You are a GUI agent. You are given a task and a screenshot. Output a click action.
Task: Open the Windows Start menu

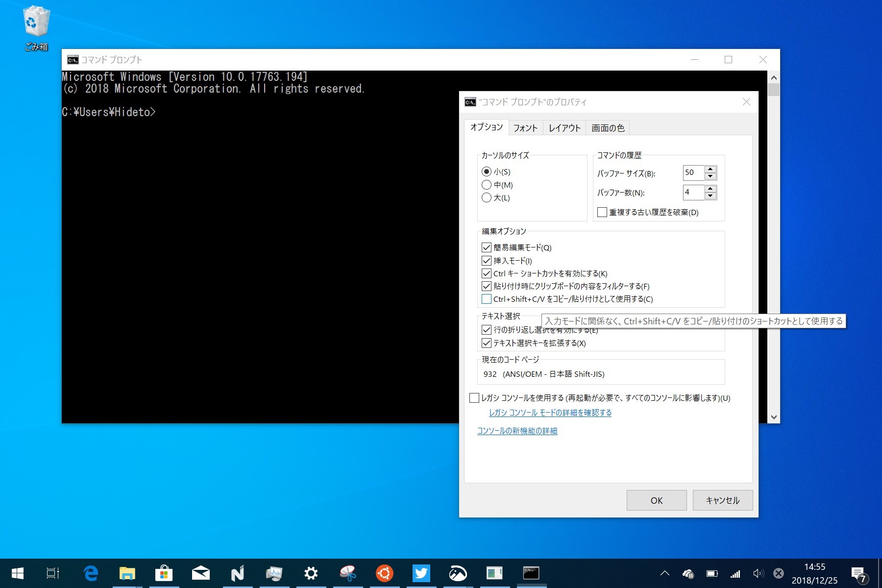click(17, 573)
